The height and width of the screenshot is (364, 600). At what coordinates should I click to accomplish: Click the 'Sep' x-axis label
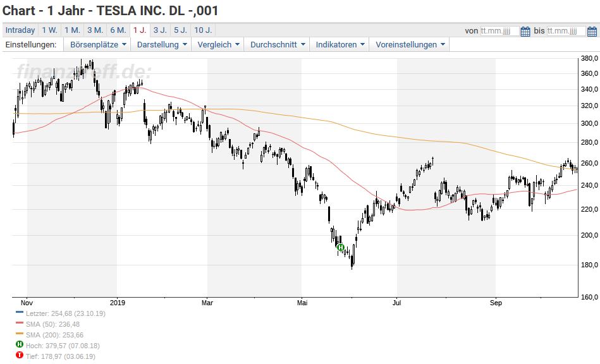pyautogui.click(x=496, y=303)
